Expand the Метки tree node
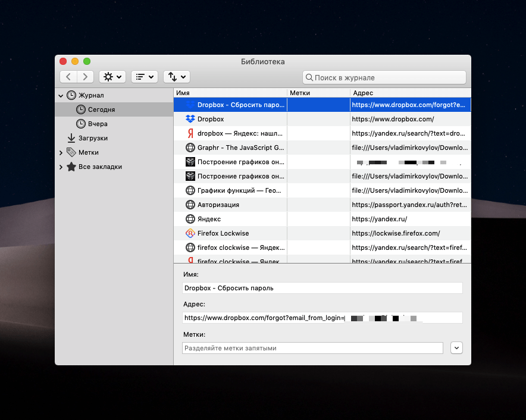Image resolution: width=526 pixels, height=420 pixels. coord(61,153)
